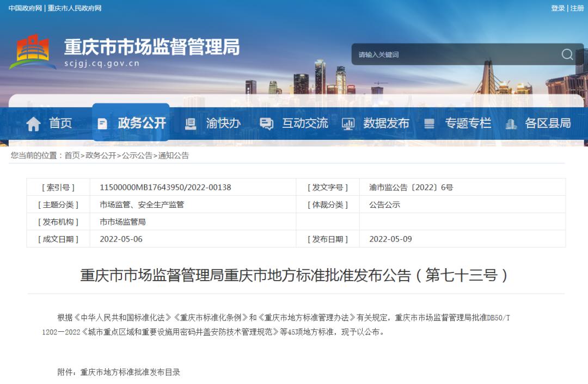Open the 互动交流 navigation tab
This screenshot has width=588, height=384.
coord(294,123)
